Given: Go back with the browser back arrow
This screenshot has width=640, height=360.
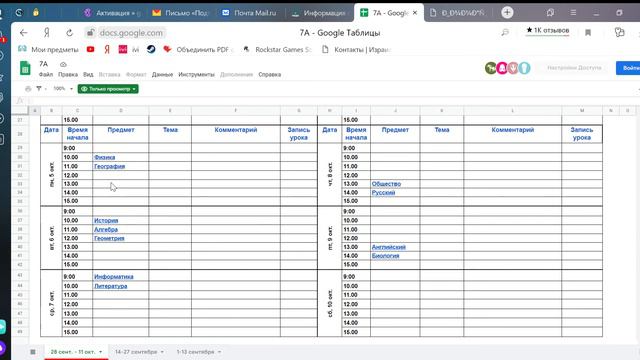Looking at the screenshot, I should [x=24, y=33].
